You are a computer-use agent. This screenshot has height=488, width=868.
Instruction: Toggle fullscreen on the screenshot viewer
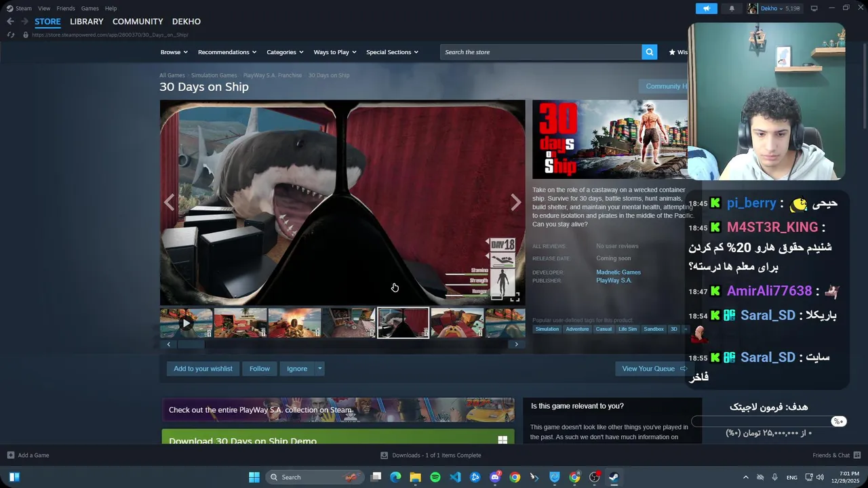(x=515, y=297)
